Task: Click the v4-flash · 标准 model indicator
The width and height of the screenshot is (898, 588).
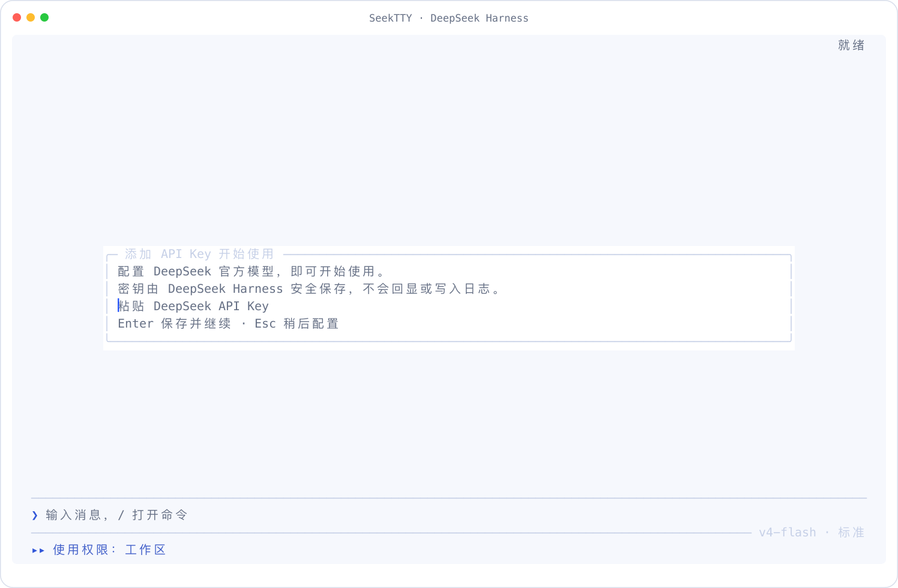Action: coord(812,532)
